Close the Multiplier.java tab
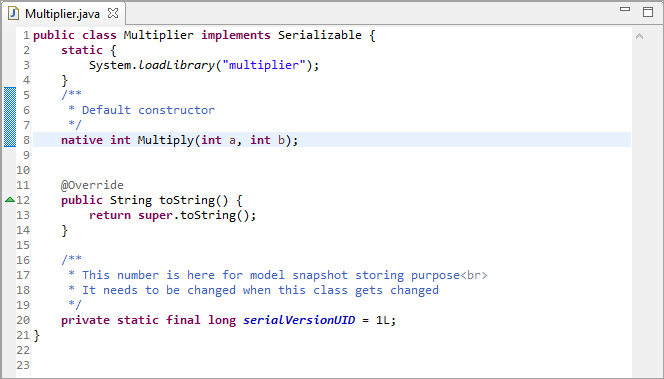This screenshot has width=664, height=379. (113, 14)
